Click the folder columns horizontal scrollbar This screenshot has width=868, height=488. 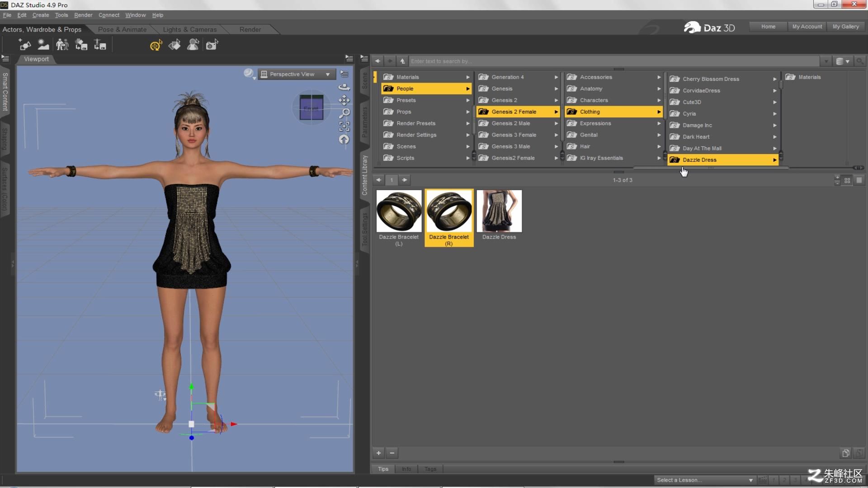click(x=711, y=168)
